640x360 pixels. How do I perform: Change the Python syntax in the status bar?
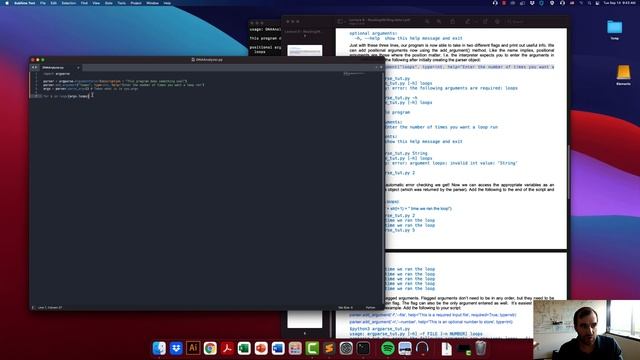click(370, 307)
